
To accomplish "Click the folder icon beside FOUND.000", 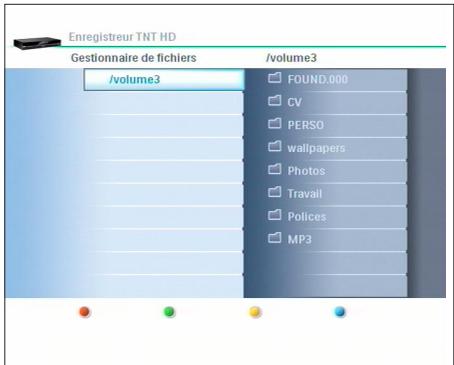I will [274, 78].
